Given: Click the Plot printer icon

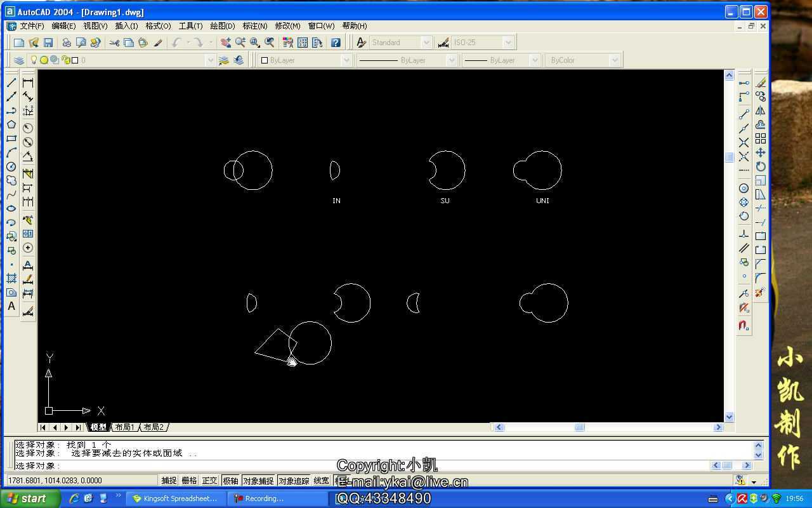Looking at the screenshot, I should coord(67,43).
